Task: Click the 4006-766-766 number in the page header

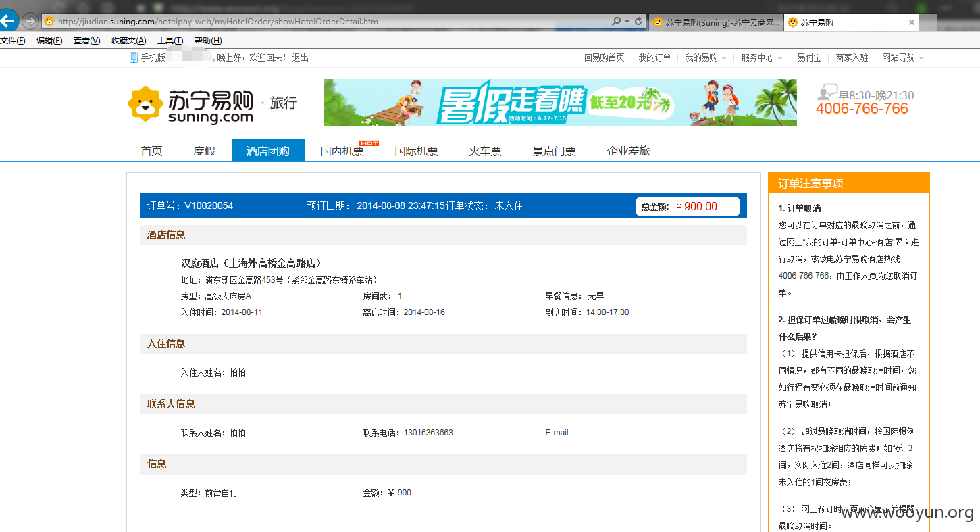Action: 862,109
